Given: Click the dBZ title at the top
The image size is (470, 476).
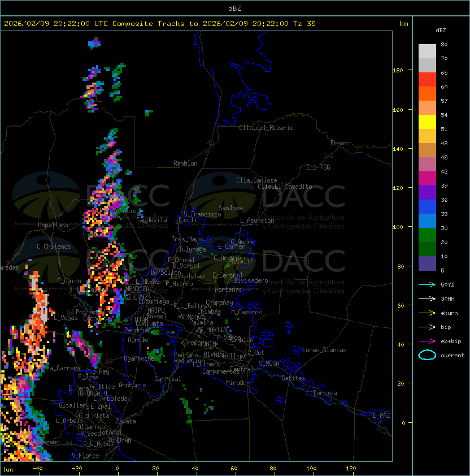Looking at the screenshot, I should (x=235, y=8).
